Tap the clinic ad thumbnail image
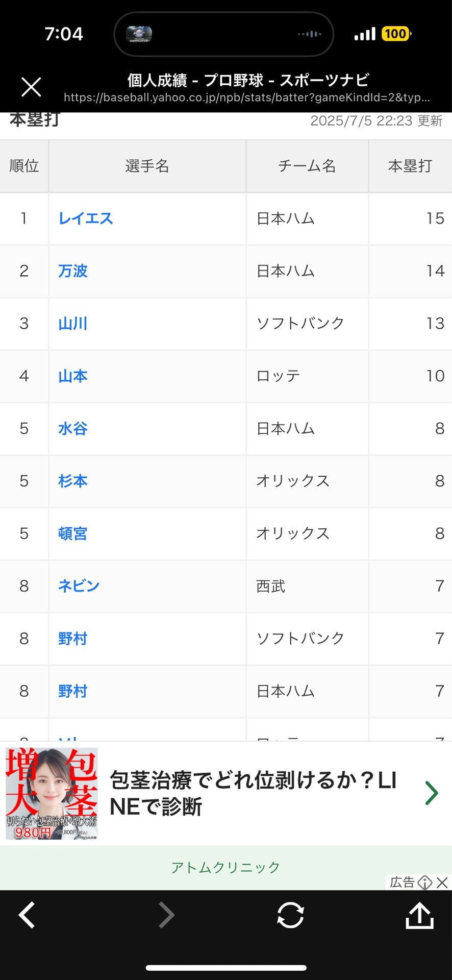Image resolution: width=452 pixels, height=980 pixels. coord(52,794)
